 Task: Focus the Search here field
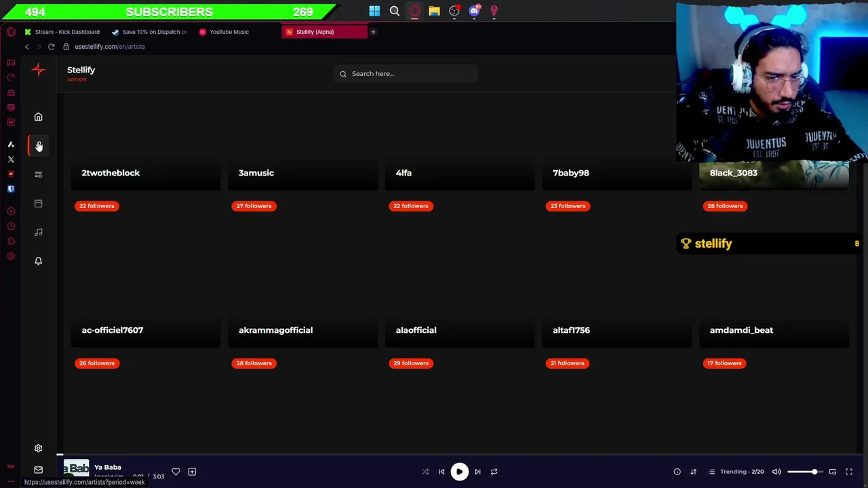pyautogui.click(x=406, y=73)
